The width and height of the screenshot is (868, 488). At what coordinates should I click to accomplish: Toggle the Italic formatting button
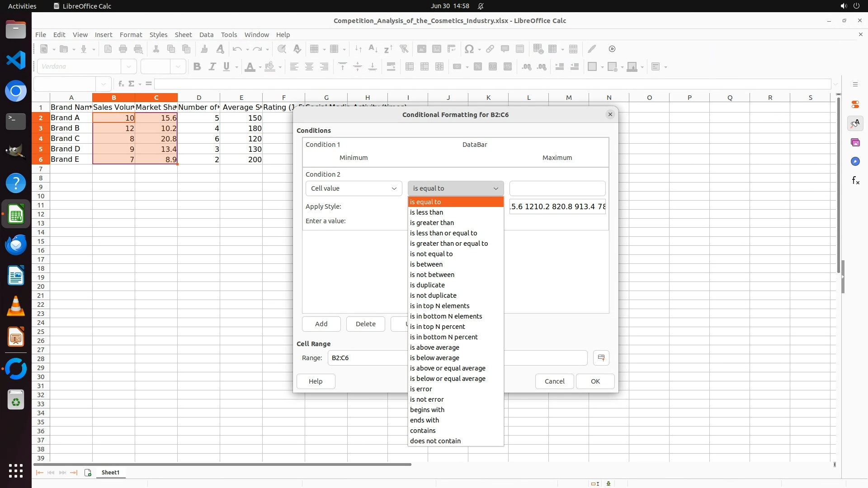[x=212, y=67]
